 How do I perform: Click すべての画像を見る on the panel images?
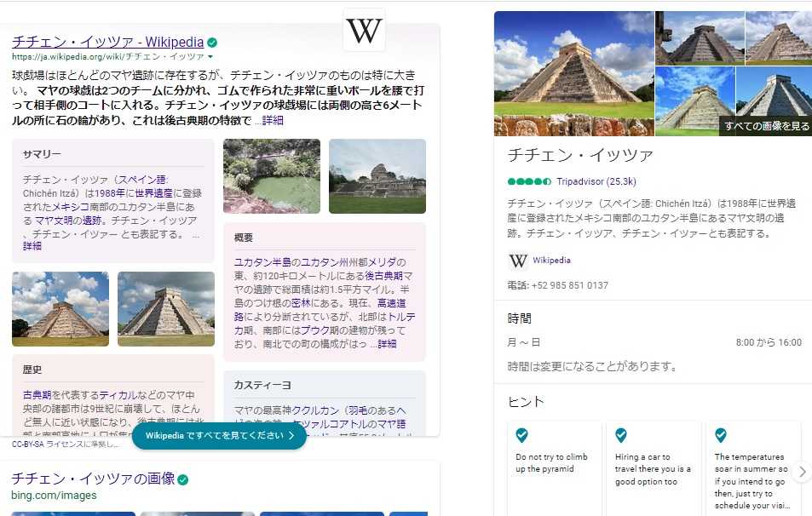coord(766,126)
